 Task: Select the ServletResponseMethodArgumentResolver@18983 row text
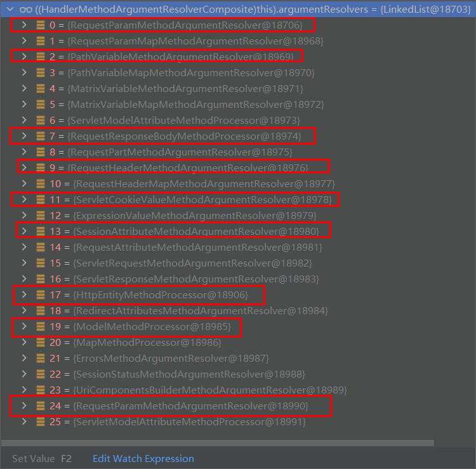click(x=196, y=279)
